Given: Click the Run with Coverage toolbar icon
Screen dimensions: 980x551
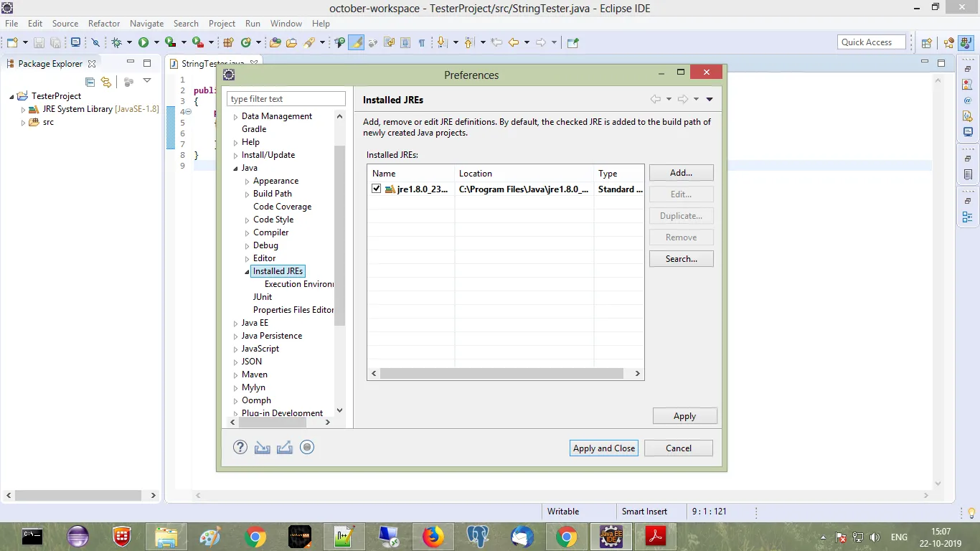Looking at the screenshot, I should [x=170, y=43].
